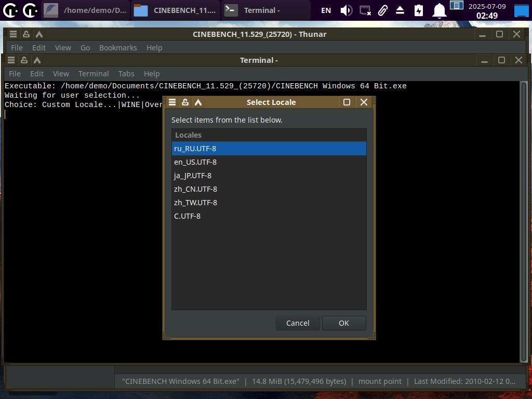Select the ru_RU.UTF-8 locale row
Image resolution: width=532 pixels, height=399 pixels.
click(x=269, y=149)
